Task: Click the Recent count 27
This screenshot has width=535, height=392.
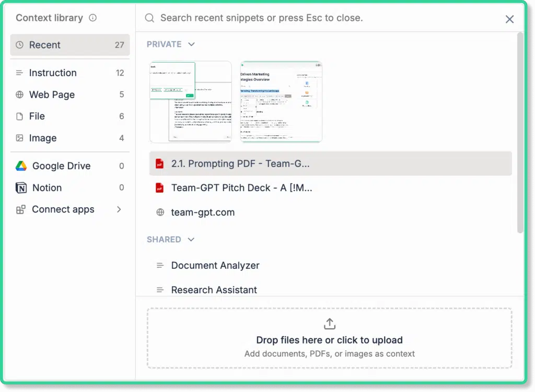Action: click(x=120, y=45)
